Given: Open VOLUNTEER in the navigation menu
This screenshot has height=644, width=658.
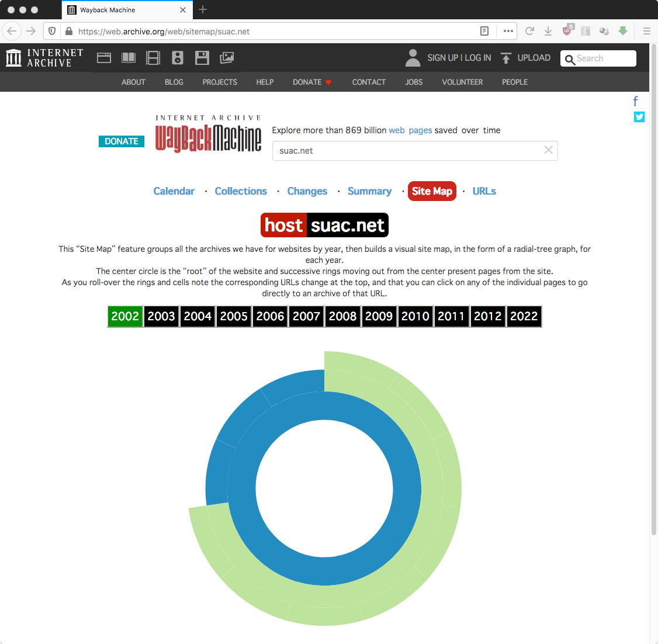Looking at the screenshot, I should click(462, 82).
